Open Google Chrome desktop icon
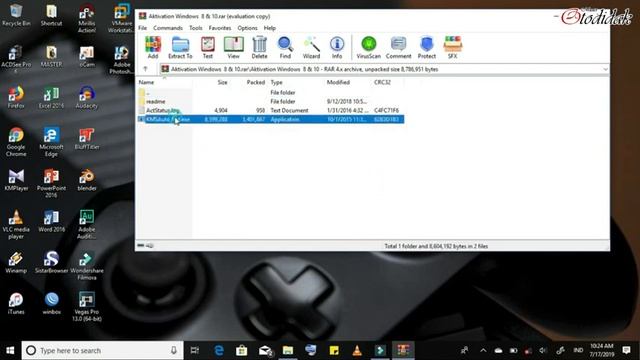The width and height of the screenshot is (640, 360). (x=16, y=142)
